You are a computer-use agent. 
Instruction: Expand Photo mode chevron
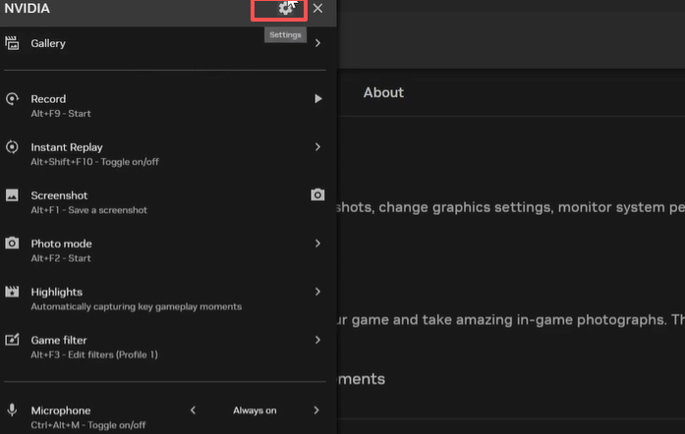[318, 243]
